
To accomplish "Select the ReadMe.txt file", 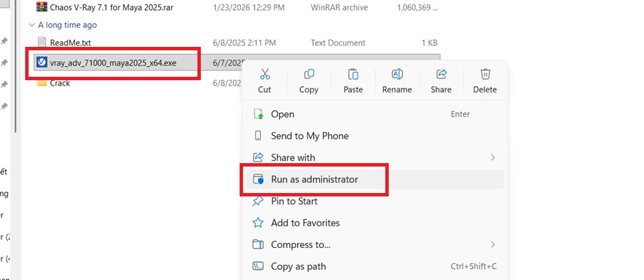I will (x=69, y=43).
